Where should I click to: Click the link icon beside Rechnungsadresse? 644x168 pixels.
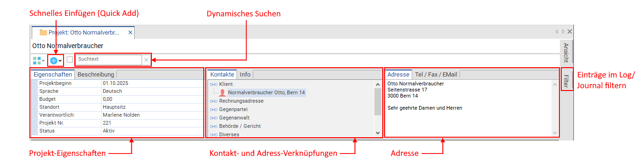[214, 101]
